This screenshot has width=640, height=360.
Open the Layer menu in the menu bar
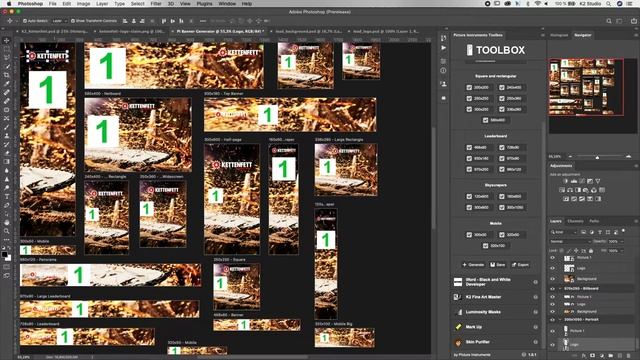(102, 4)
